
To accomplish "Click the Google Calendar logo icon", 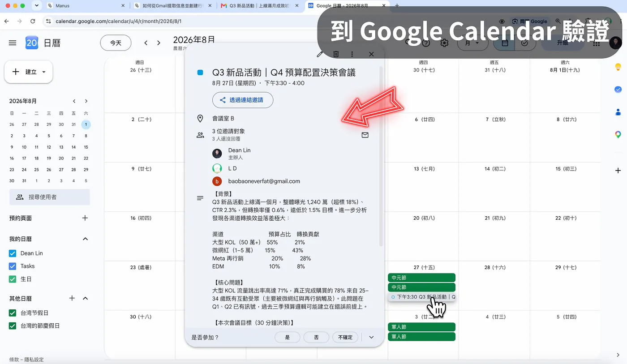I will [32, 43].
